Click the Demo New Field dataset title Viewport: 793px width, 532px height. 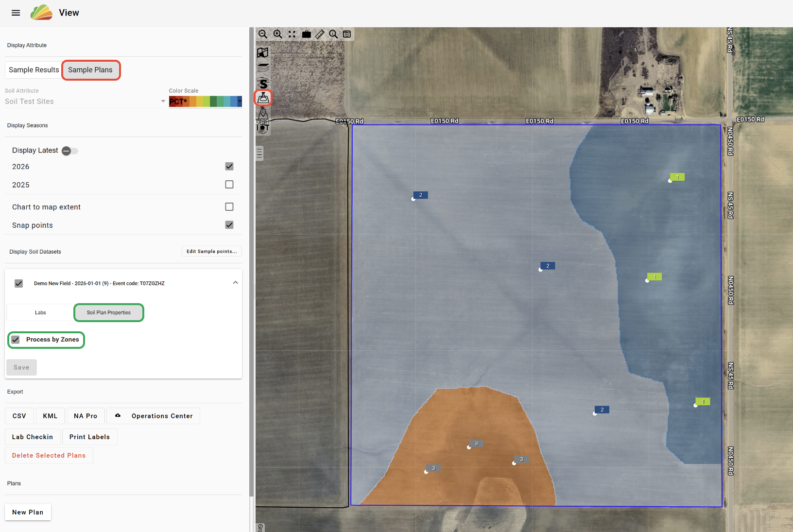coord(99,283)
